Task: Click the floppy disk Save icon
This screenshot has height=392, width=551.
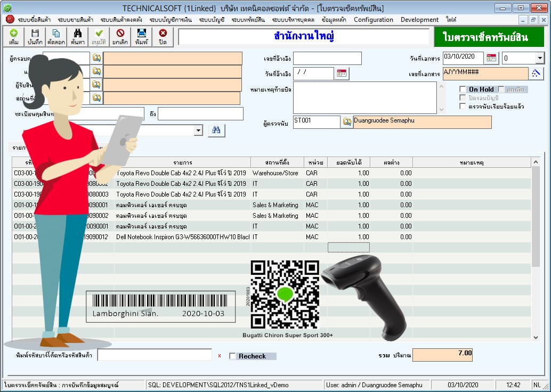Action: 35,37
